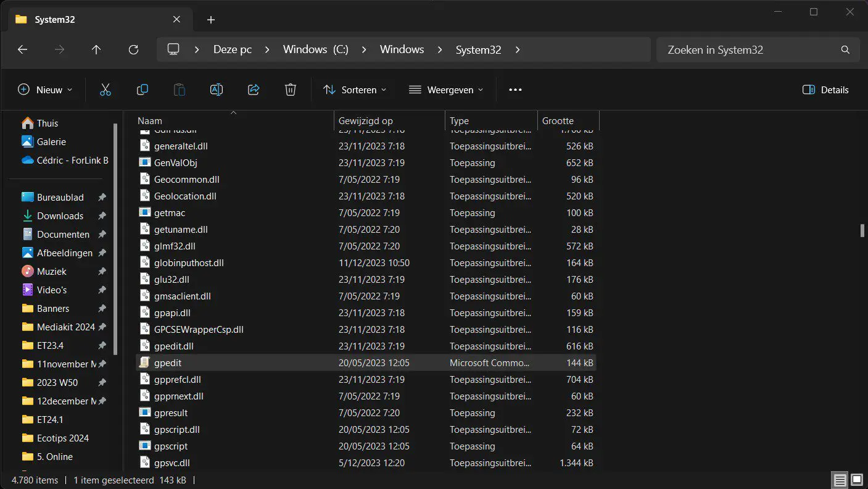Expand chevron after Windows (C:) in breadcrumb
This screenshot has width=868, height=489.
[x=364, y=50]
